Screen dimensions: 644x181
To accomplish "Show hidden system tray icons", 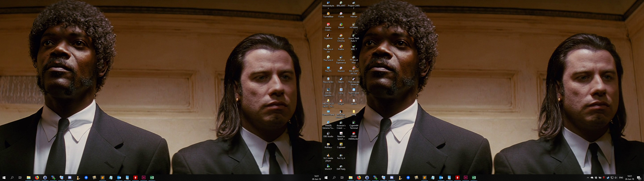I will pyautogui.click(x=588, y=178).
